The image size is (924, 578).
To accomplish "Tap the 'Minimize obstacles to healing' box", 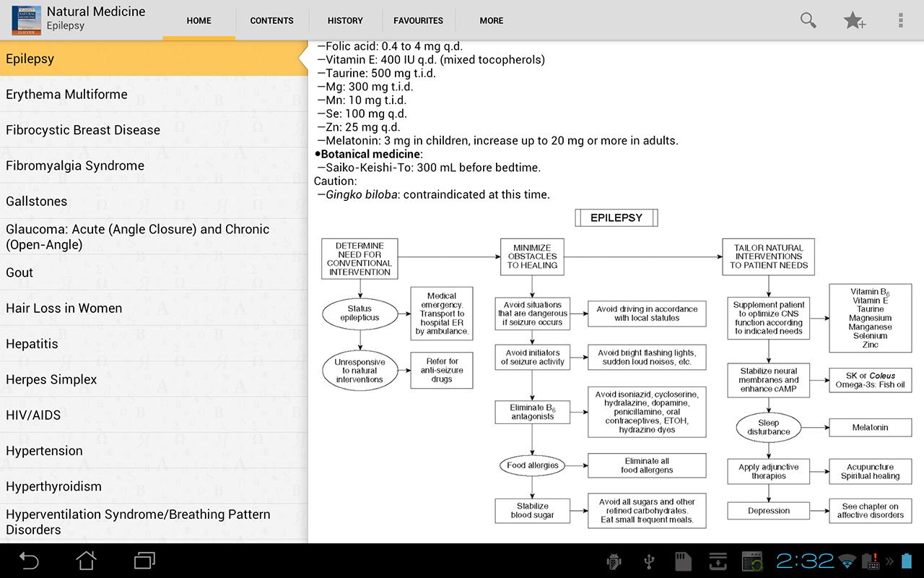I will click(532, 256).
